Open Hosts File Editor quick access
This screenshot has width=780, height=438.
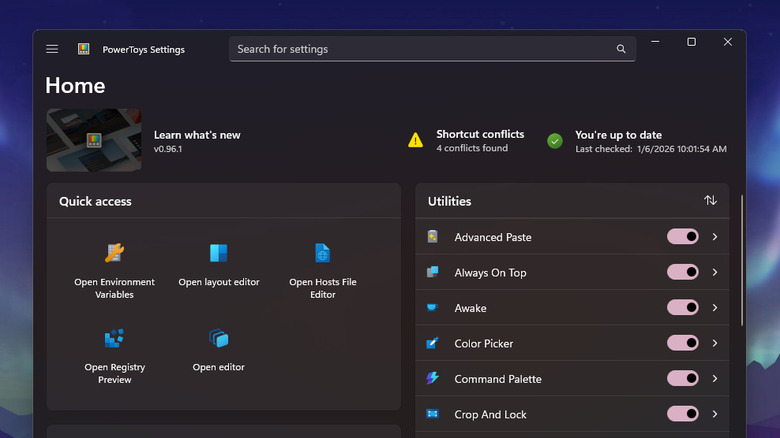tap(323, 288)
